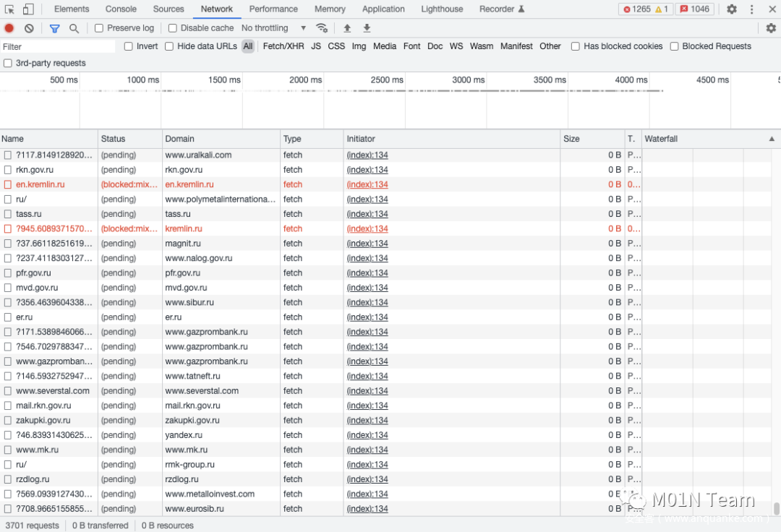The height and width of the screenshot is (532, 781).
Task: Toggle the device toolbar icon
Action: click(28, 9)
